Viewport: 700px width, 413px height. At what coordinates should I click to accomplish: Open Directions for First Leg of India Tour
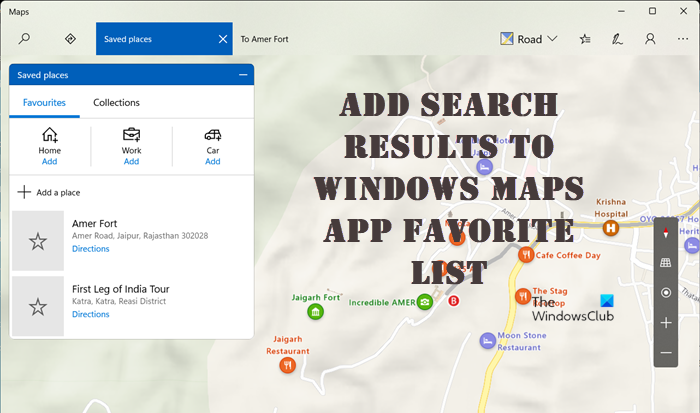91,314
